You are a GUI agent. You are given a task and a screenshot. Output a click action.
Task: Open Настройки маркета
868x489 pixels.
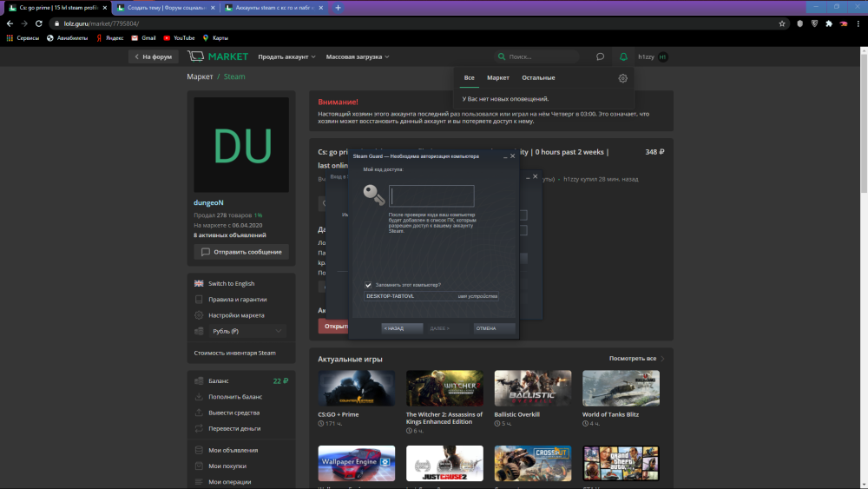[x=236, y=315]
